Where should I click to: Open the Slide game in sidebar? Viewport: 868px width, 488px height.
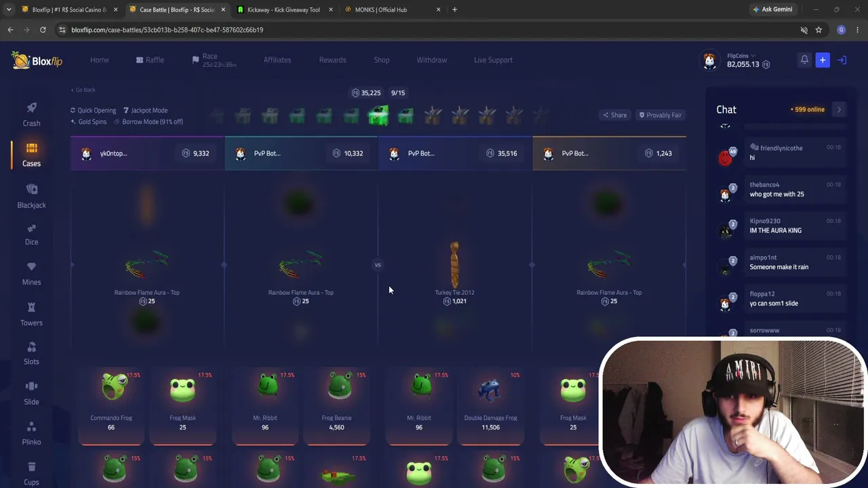pos(31,394)
